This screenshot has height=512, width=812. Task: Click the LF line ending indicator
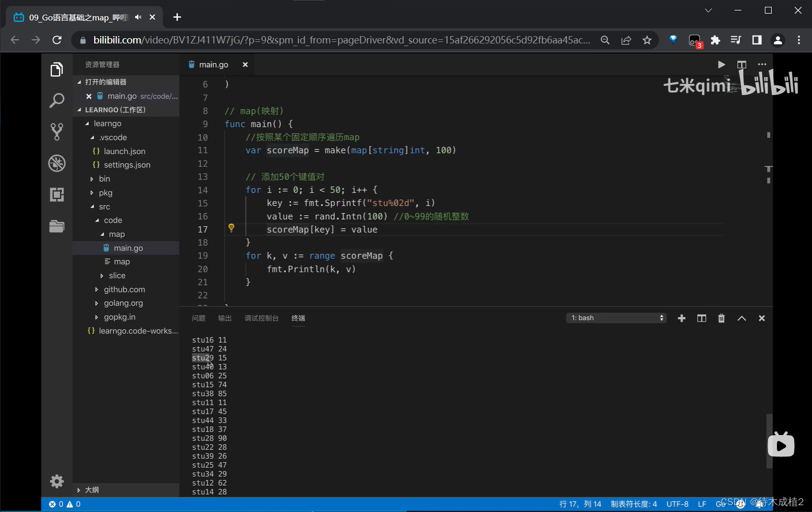[x=702, y=504]
